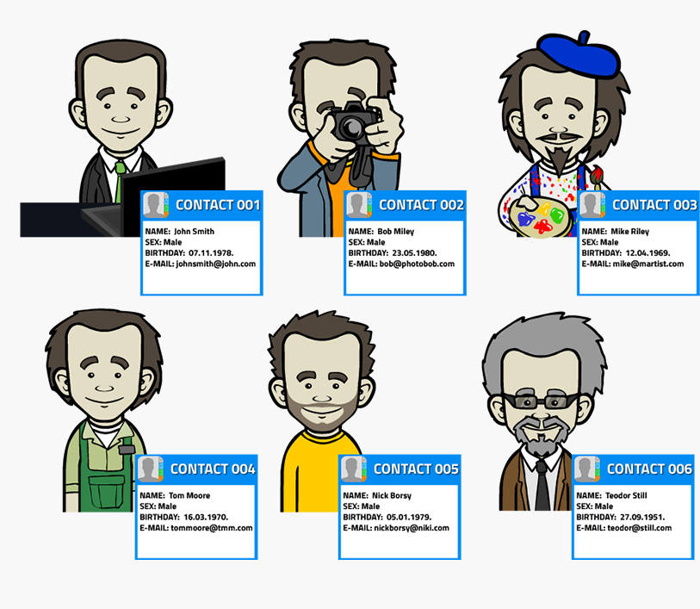700x609 pixels.
Task: Click the CONTACT 003 header title
Action: (654, 205)
